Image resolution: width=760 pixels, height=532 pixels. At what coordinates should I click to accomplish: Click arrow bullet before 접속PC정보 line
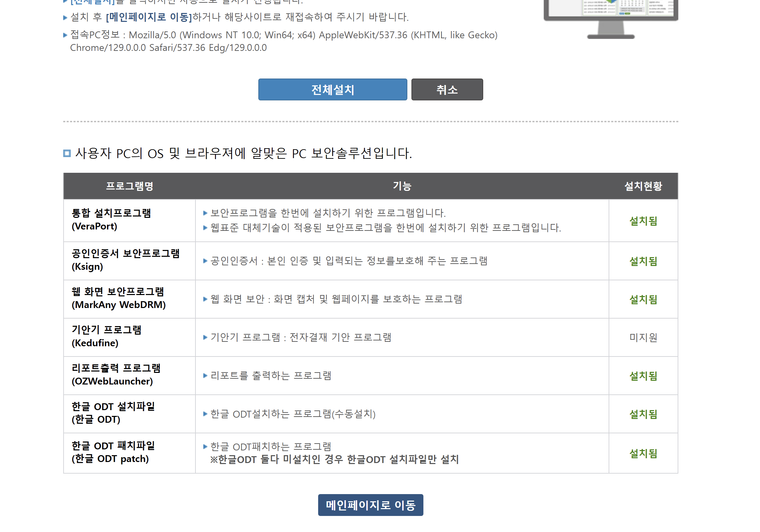pos(65,35)
